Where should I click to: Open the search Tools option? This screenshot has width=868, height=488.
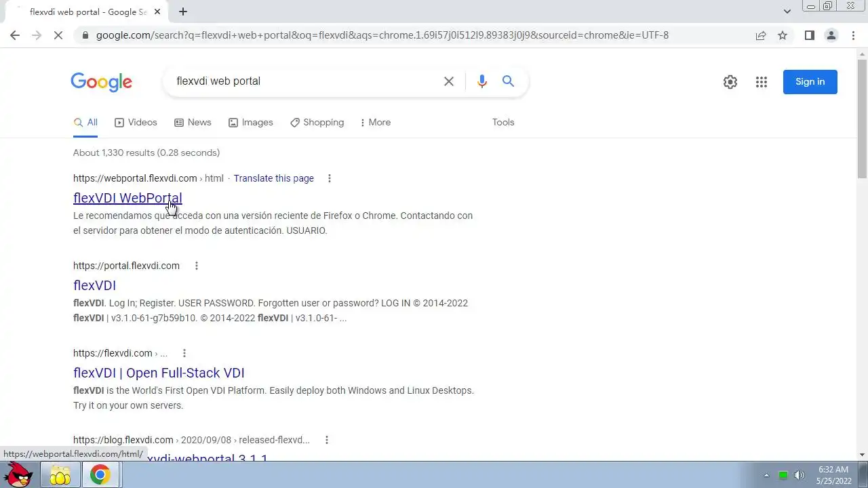(x=503, y=122)
